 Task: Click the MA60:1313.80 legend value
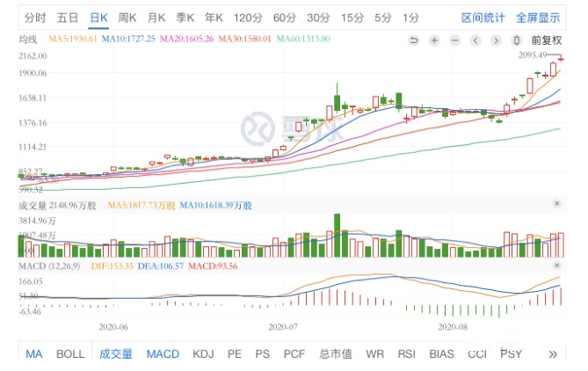coord(303,39)
